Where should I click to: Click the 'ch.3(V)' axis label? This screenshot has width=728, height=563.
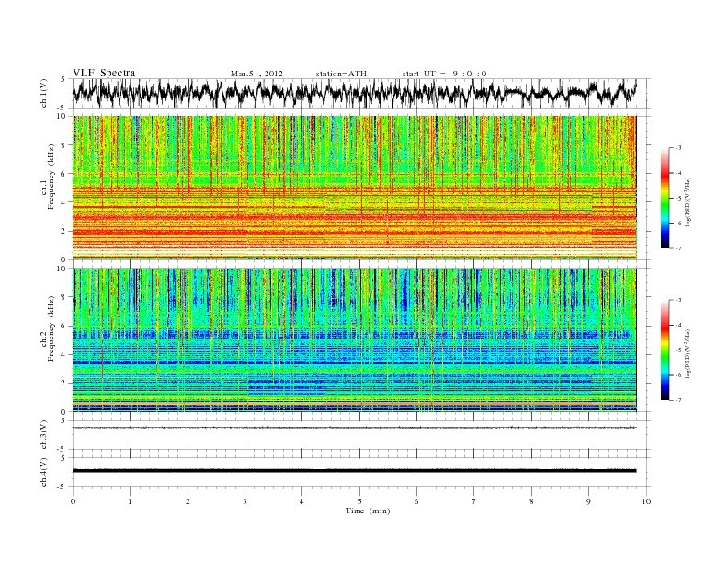click(x=43, y=434)
